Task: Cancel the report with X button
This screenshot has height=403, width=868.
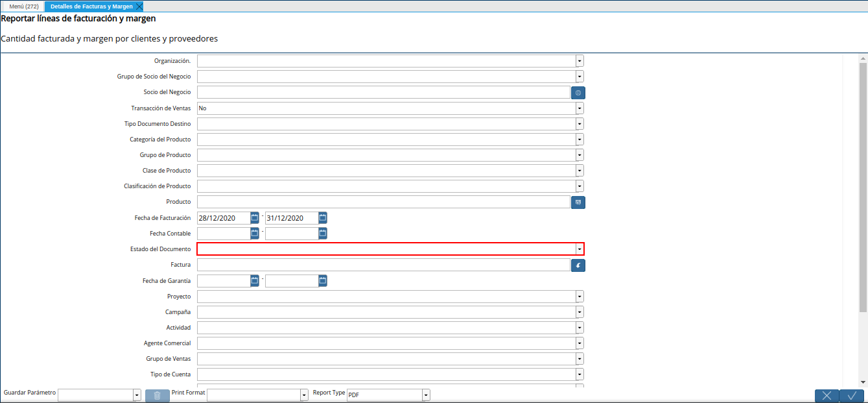Action: pyautogui.click(x=827, y=396)
